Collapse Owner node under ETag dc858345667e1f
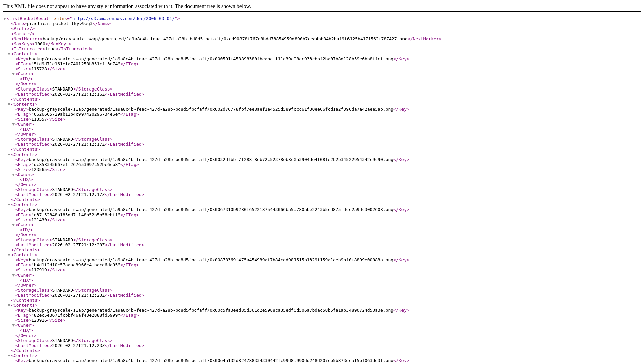Viewport: 644px width, 362px height. point(13,175)
